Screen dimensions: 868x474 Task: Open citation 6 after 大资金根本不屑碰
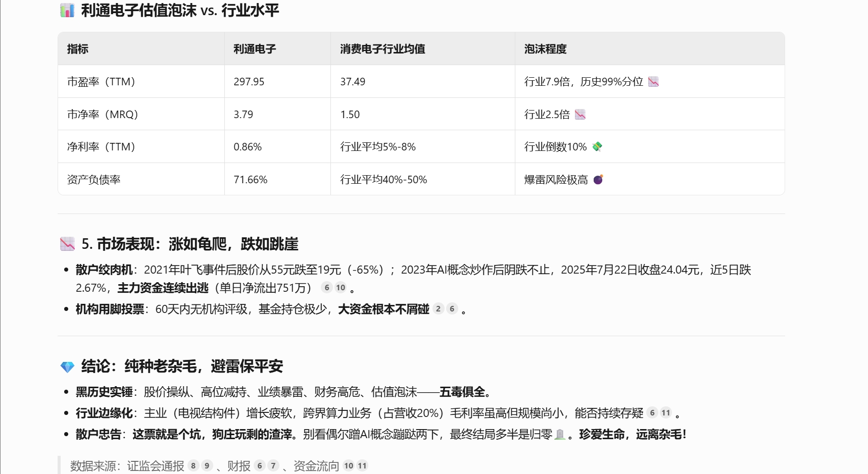click(452, 309)
